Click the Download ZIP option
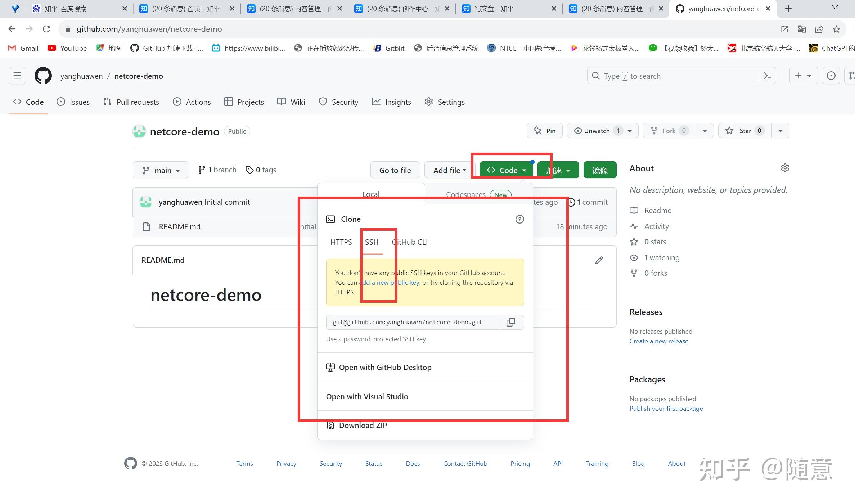 [363, 425]
